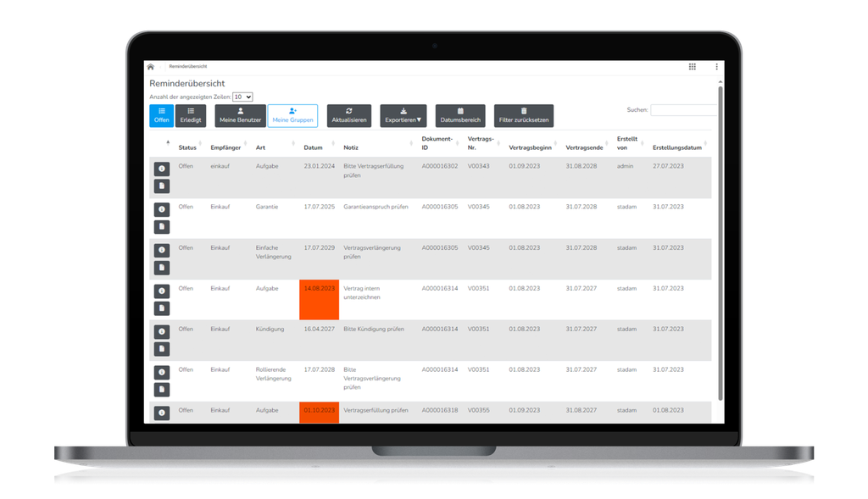Viewport: 868px width, 499px height.
Task: Click note Garantieanspruch prüfen
Action: pyautogui.click(x=376, y=207)
